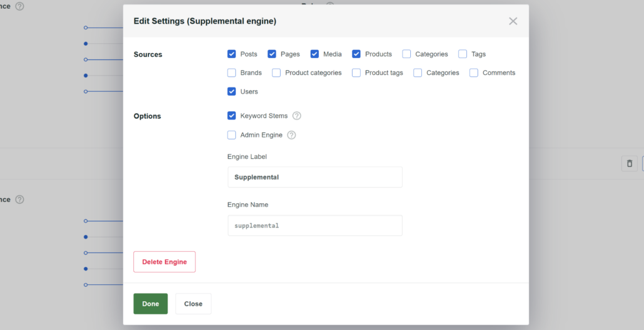Close the Edit Settings dialog with X
This screenshot has height=330, width=644.
pyautogui.click(x=513, y=21)
